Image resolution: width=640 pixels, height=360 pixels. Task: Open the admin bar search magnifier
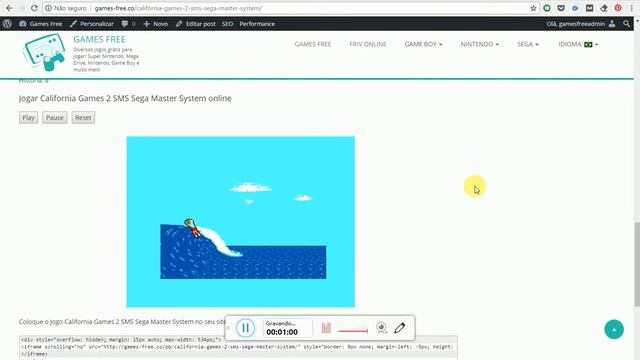(627, 24)
